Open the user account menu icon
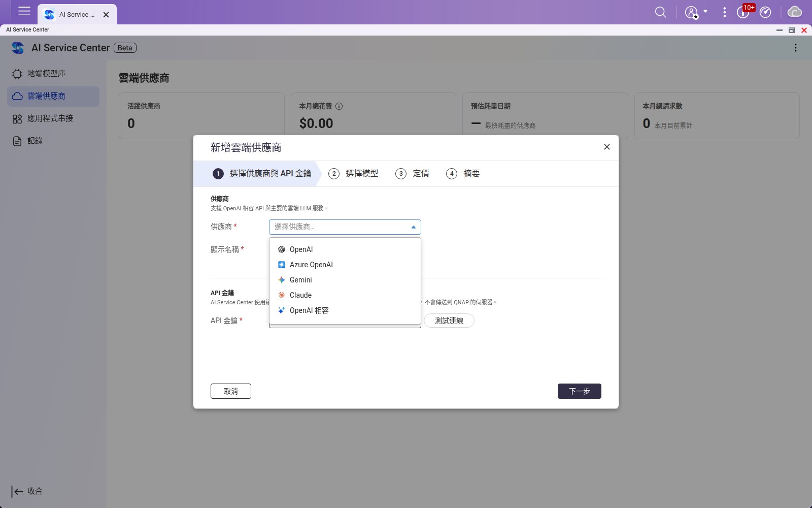This screenshot has width=812, height=508. (691, 12)
